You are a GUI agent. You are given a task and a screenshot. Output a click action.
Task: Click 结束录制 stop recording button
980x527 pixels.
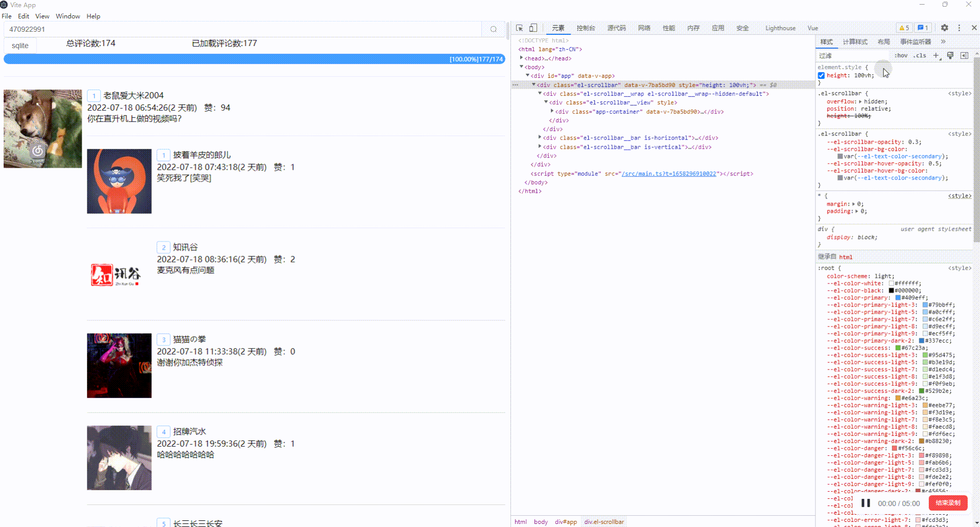click(948, 503)
